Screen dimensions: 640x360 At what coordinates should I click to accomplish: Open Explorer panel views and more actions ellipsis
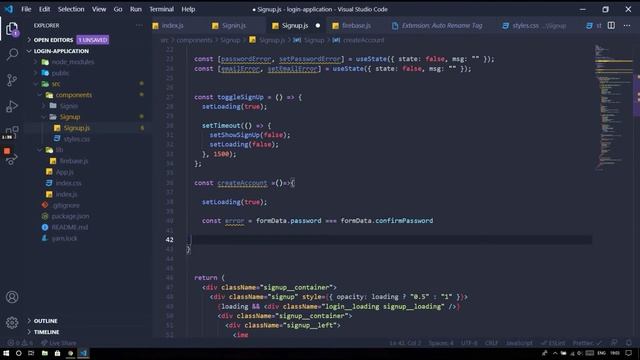139,25
